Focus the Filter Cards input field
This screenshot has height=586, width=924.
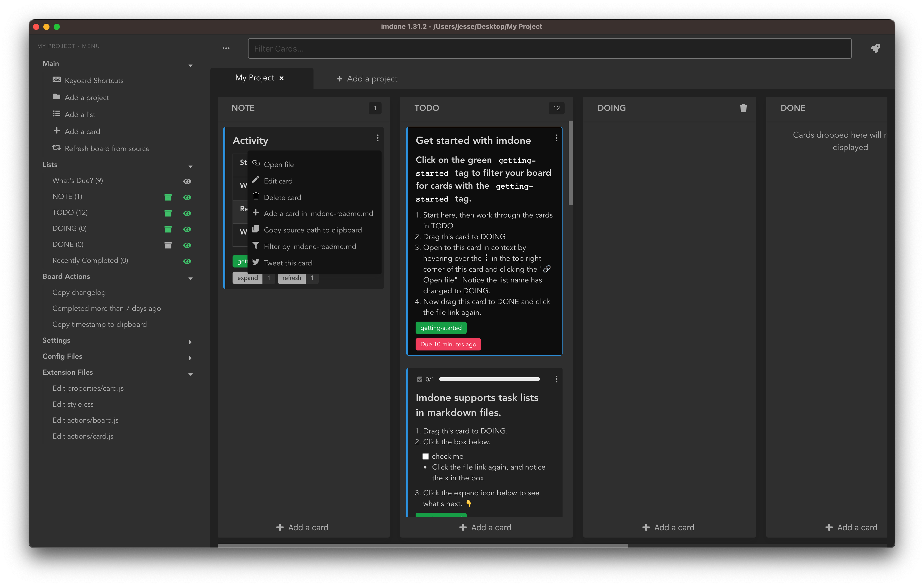point(549,49)
